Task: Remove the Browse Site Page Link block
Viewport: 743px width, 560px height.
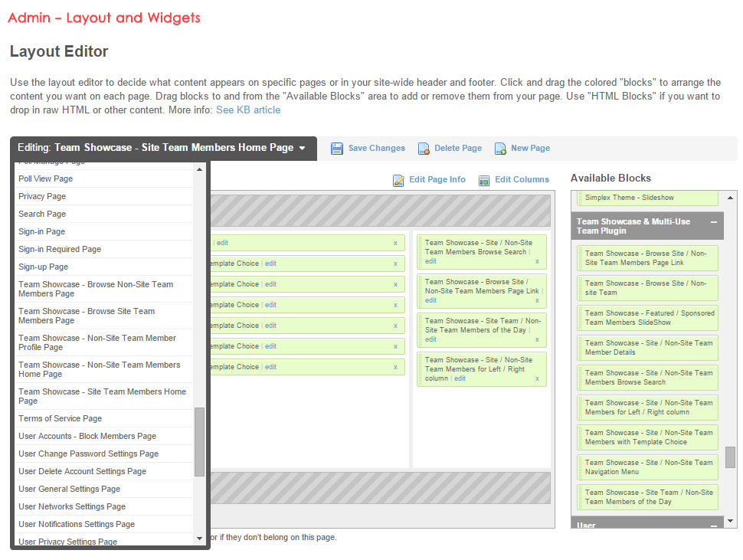Action: click(x=537, y=300)
